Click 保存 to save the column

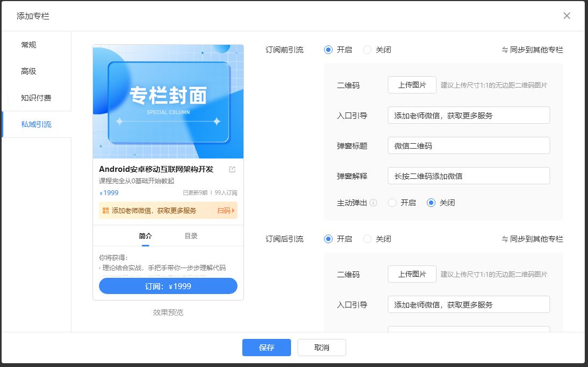click(x=266, y=348)
